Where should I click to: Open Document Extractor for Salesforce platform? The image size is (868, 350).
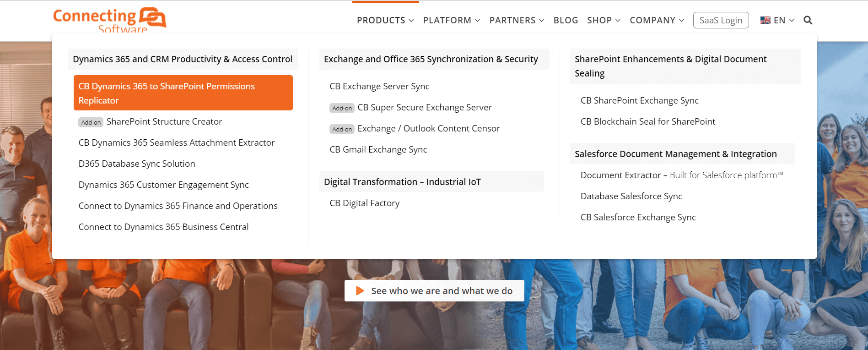pyautogui.click(x=682, y=175)
